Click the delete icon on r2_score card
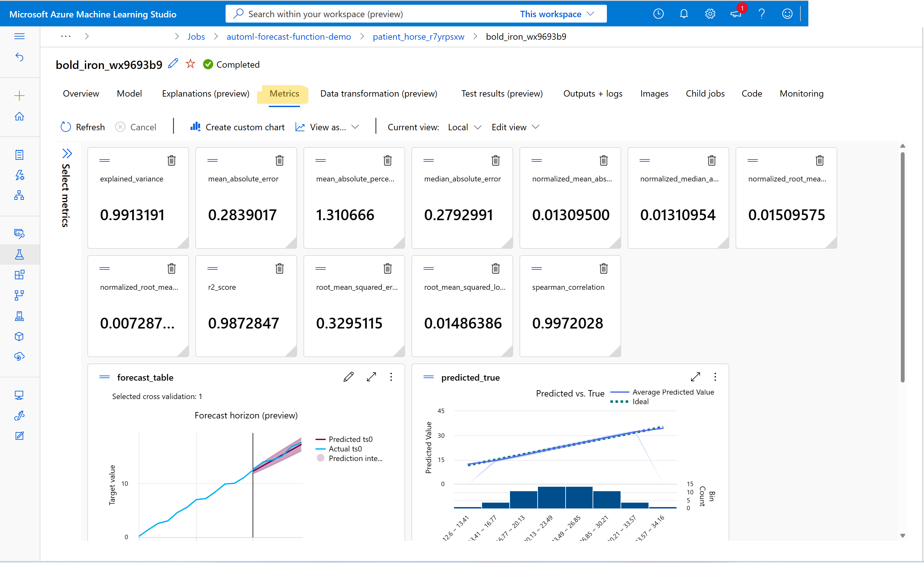Screen dimensions: 924x563 tap(280, 268)
